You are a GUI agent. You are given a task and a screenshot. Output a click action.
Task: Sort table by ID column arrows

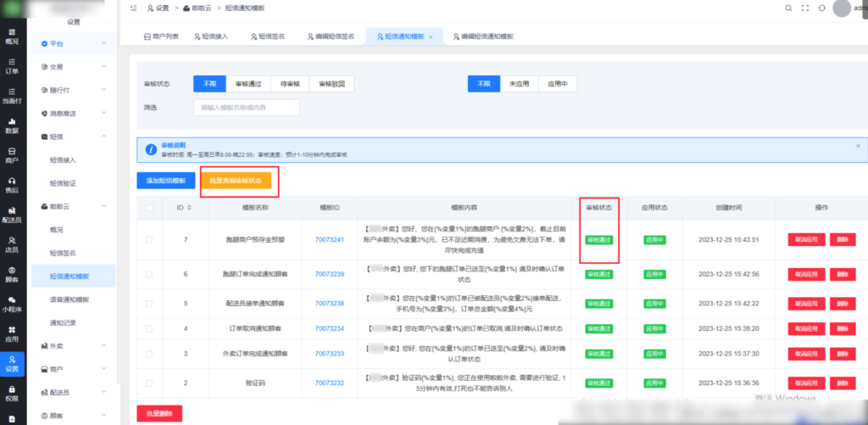tap(191, 208)
